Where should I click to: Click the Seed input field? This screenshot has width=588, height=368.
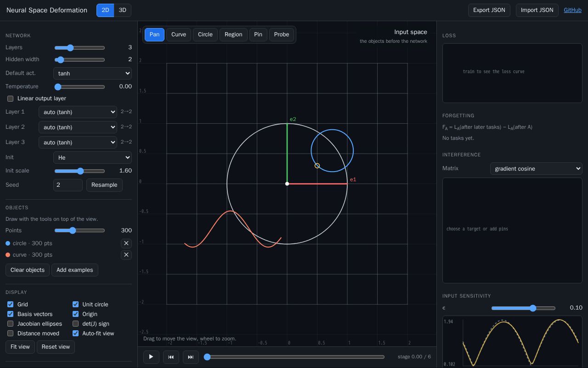[68, 185]
